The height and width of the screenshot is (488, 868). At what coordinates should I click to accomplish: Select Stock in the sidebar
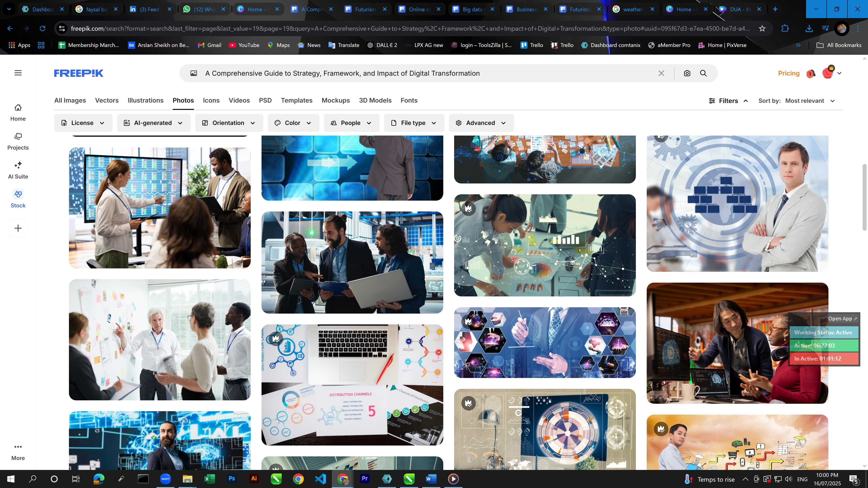point(18,199)
